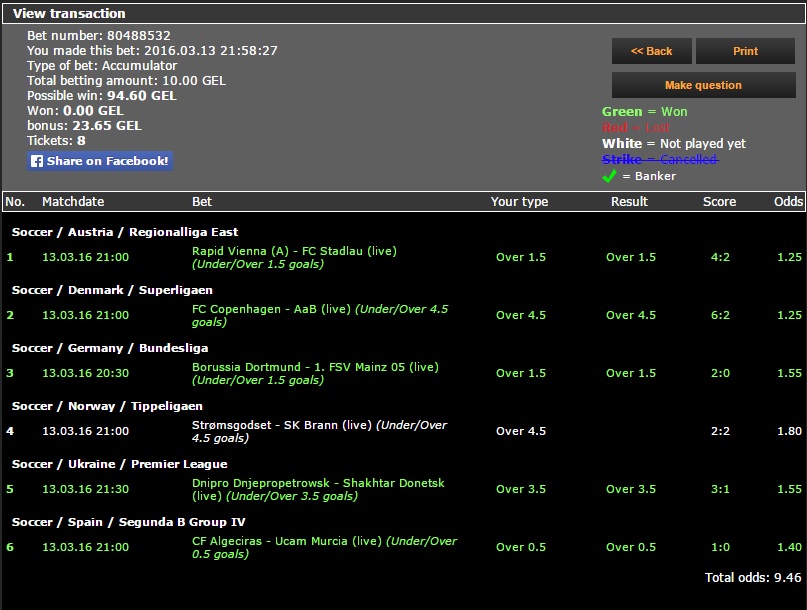Click 13.03.16 21:30 matchdate for Dnipro

point(85,490)
